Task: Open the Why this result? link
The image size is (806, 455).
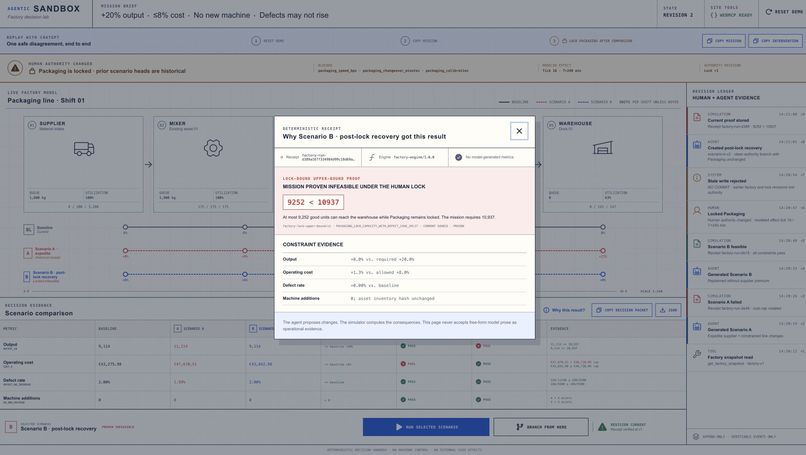Action: [x=564, y=310]
